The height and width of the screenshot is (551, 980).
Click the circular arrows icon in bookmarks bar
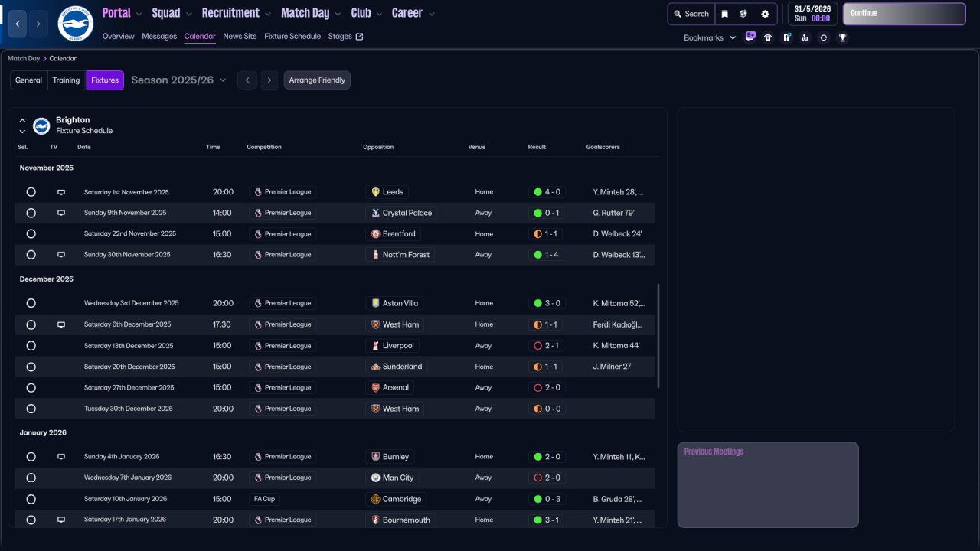(x=823, y=37)
